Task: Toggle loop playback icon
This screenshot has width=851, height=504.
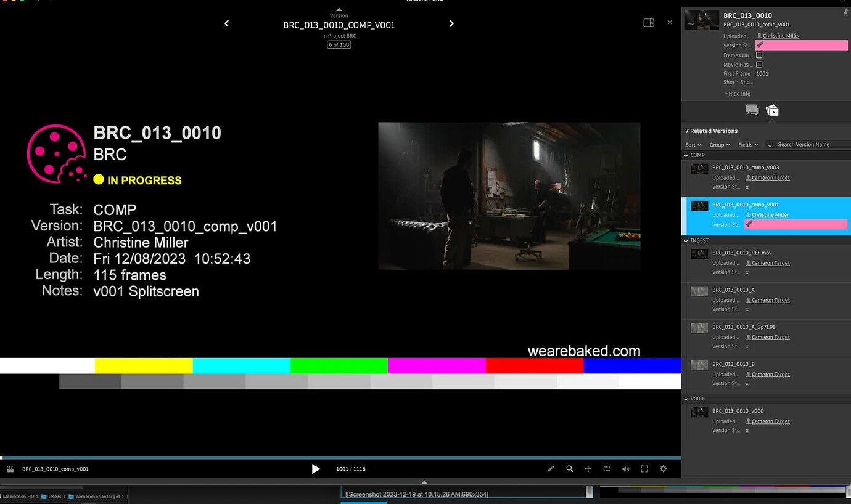Action: 607,469
